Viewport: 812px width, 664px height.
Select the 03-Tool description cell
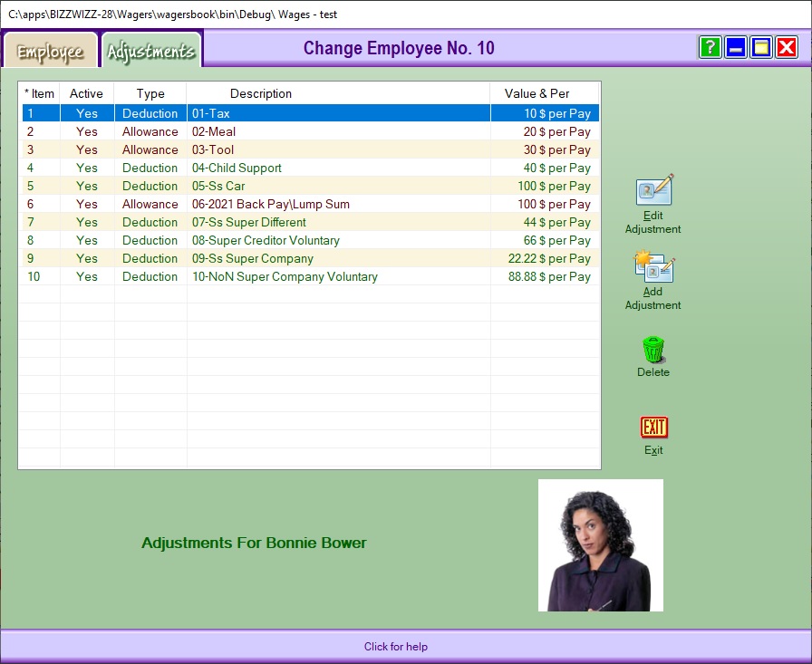339,149
